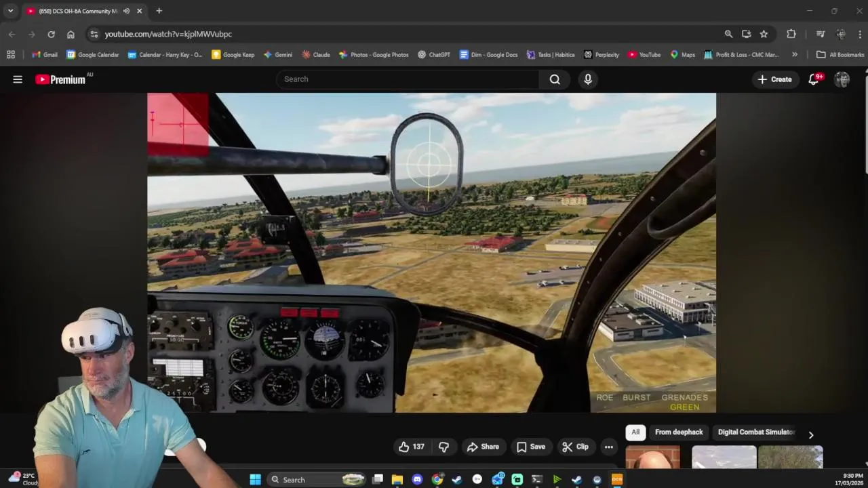Screen dimensions: 868x488
Task: Click the install app icon in address bar
Action: 747,34
